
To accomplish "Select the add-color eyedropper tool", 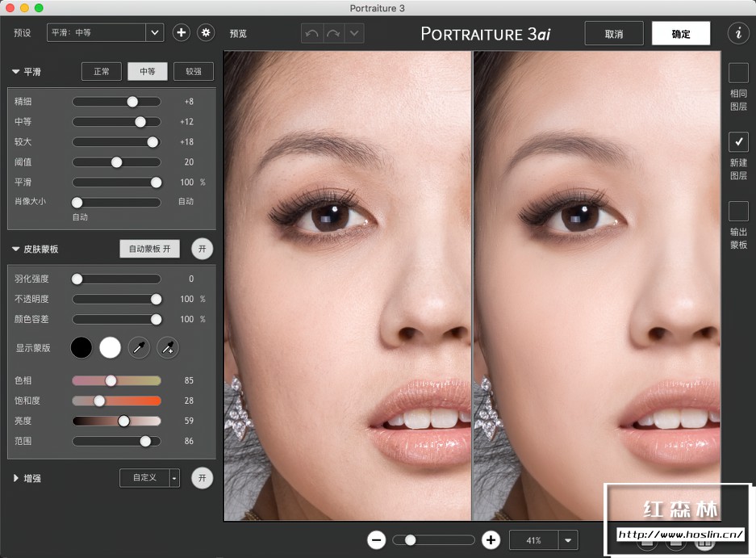I will point(168,347).
